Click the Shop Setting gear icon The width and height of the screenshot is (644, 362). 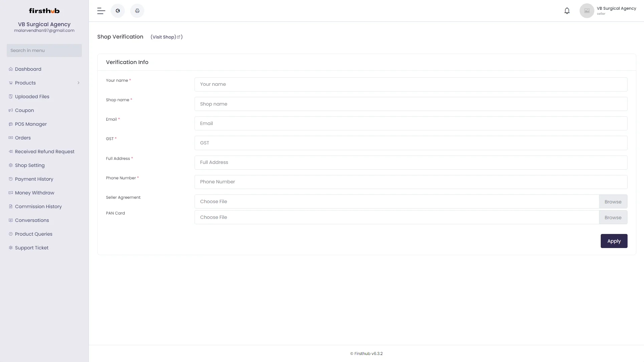[11, 165]
